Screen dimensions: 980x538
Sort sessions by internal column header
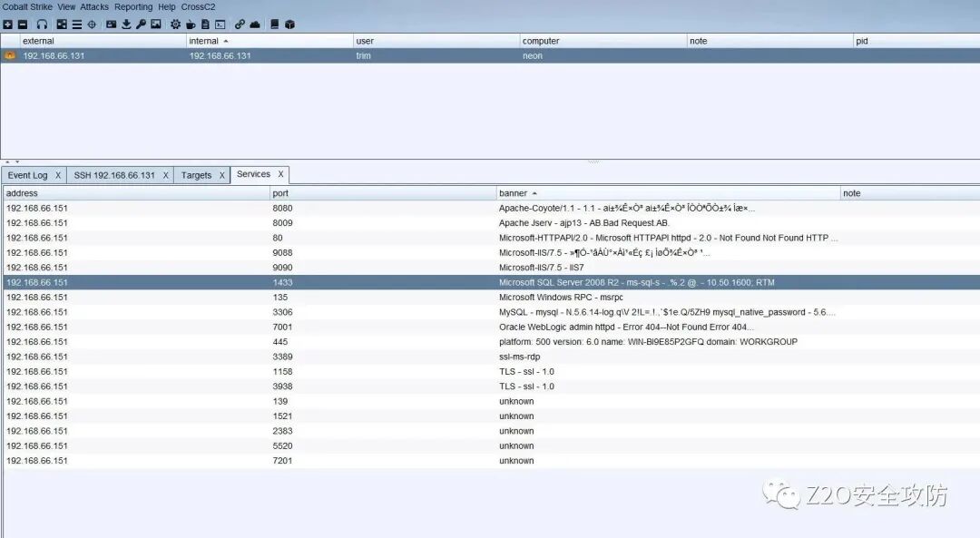(270, 41)
